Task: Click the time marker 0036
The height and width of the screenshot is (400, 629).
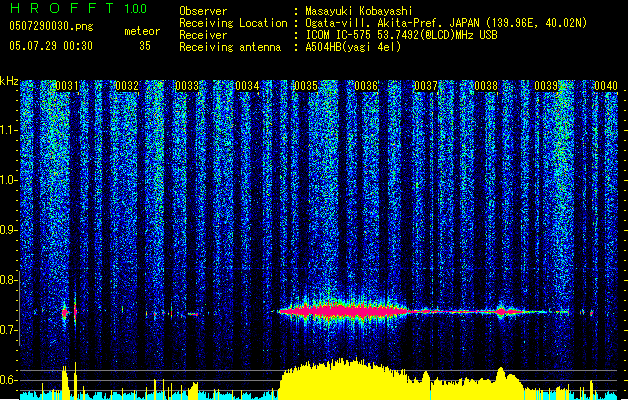Action: [x=366, y=86]
